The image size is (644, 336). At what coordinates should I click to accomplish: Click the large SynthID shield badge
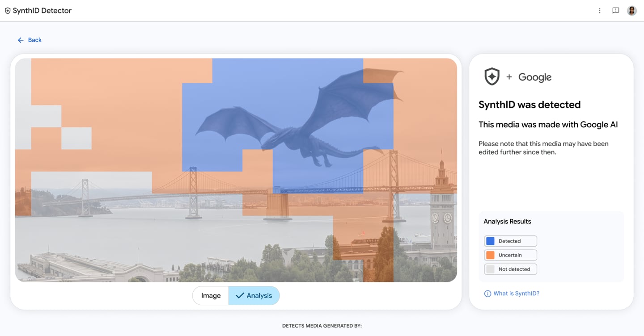point(492,77)
